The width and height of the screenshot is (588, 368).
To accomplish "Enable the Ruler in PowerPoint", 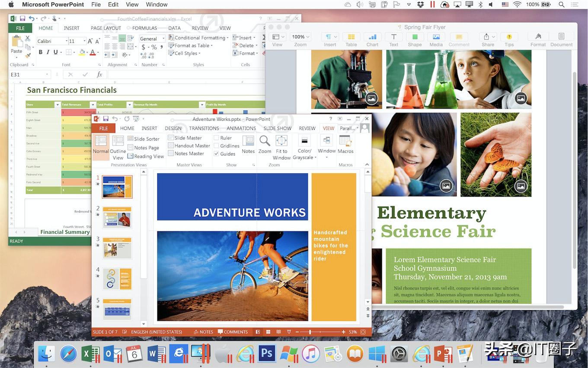I will point(217,138).
